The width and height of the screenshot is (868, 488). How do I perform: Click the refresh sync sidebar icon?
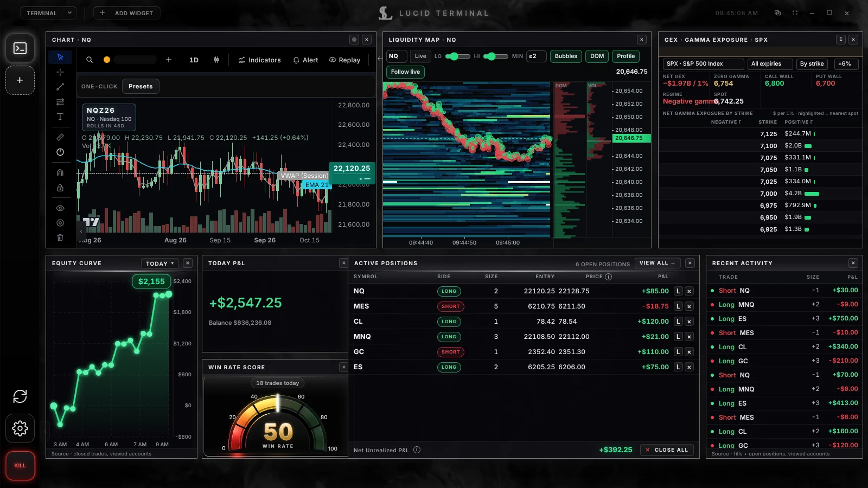[x=20, y=396]
